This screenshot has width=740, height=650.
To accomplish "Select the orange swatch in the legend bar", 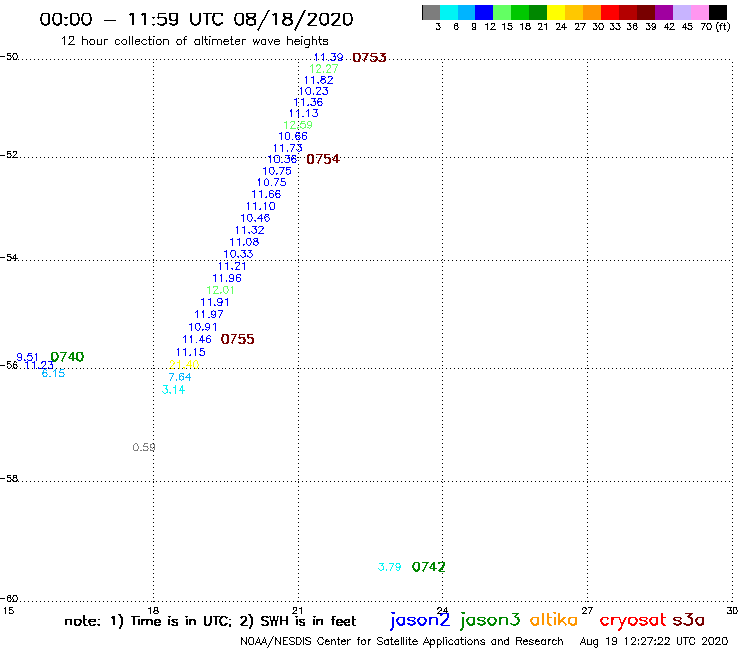I will 592,12.
